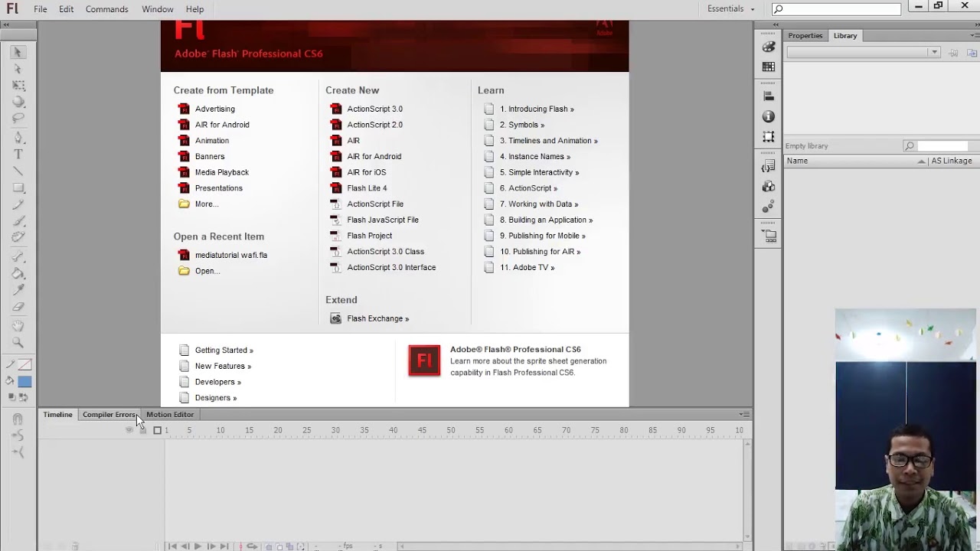Image resolution: width=980 pixels, height=551 pixels.
Task: Open the Align panel icon
Action: tap(769, 96)
